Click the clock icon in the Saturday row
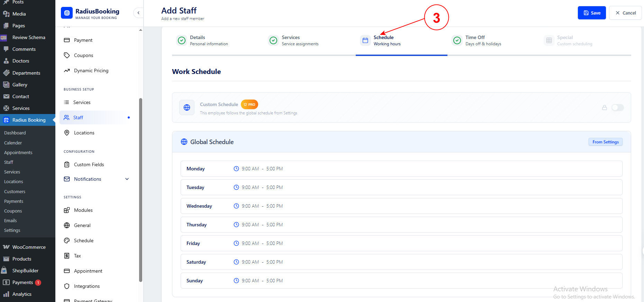The height and width of the screenshot is (302, 644). (x=236, y=262)
